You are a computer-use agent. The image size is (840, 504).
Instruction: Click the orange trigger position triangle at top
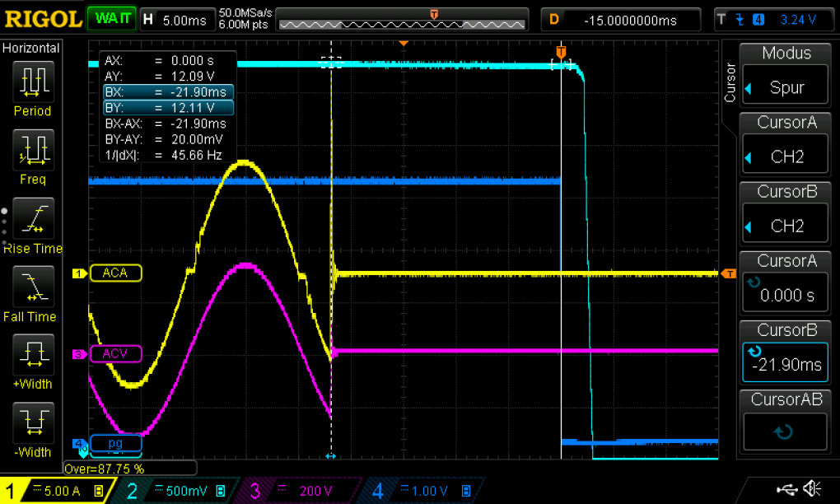404,44
